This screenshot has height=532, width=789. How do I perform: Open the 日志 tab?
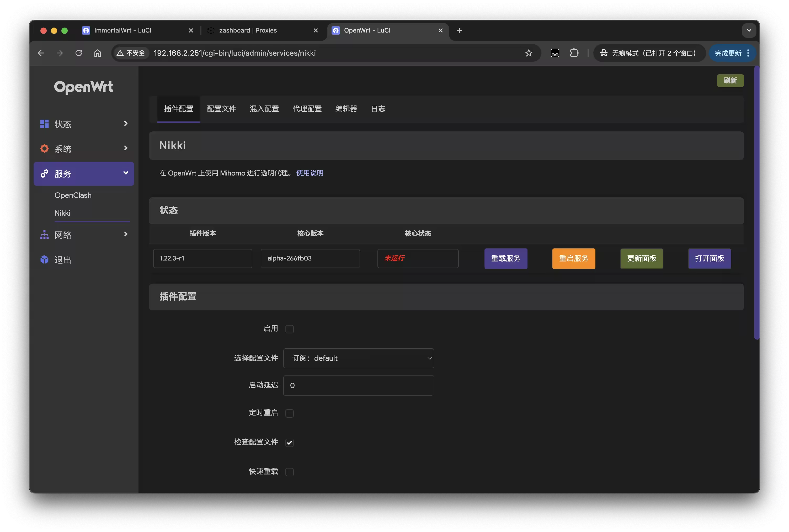click(378, 109)
